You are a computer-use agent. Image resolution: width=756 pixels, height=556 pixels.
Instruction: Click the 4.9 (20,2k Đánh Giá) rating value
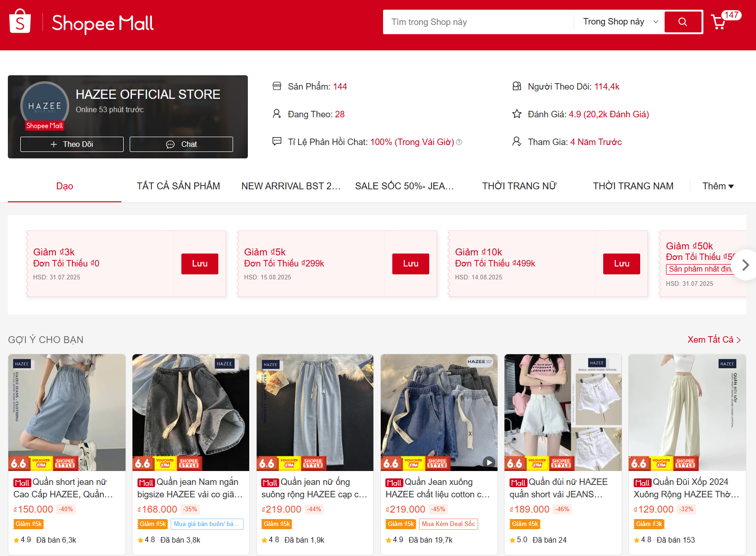(609, 114)
